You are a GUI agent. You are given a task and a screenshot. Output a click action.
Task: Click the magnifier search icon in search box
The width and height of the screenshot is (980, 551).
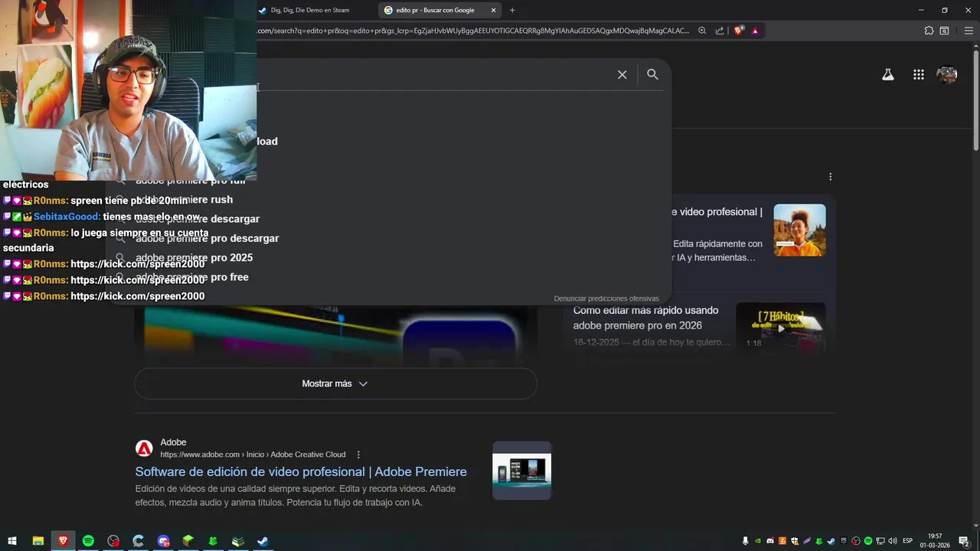[652, 74]
